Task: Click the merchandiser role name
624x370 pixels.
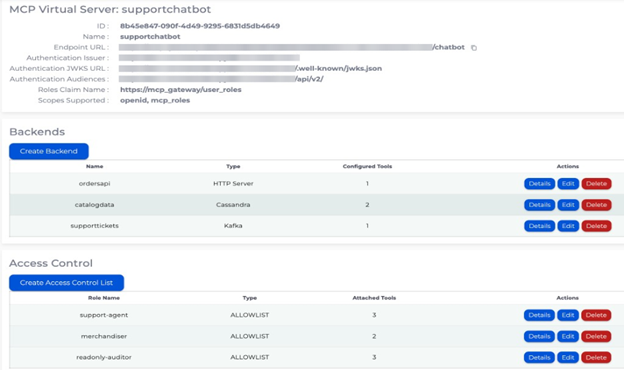Action: [104, 336]
